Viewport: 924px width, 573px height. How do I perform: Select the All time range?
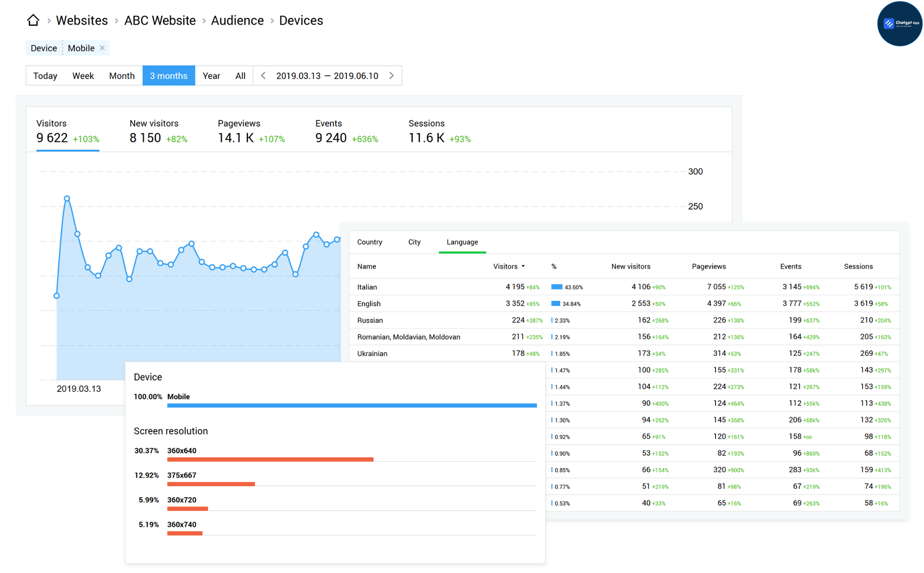point(240,76)
